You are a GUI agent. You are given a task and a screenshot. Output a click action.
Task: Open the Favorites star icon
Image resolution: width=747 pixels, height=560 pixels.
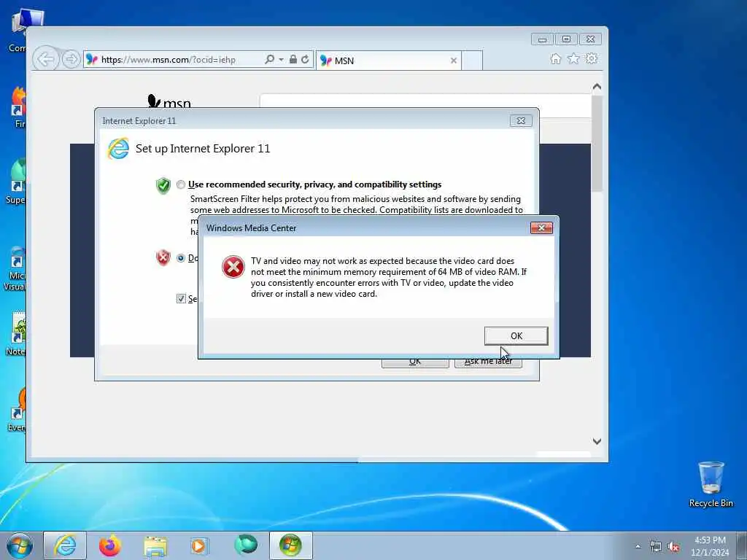coord(573,58)
